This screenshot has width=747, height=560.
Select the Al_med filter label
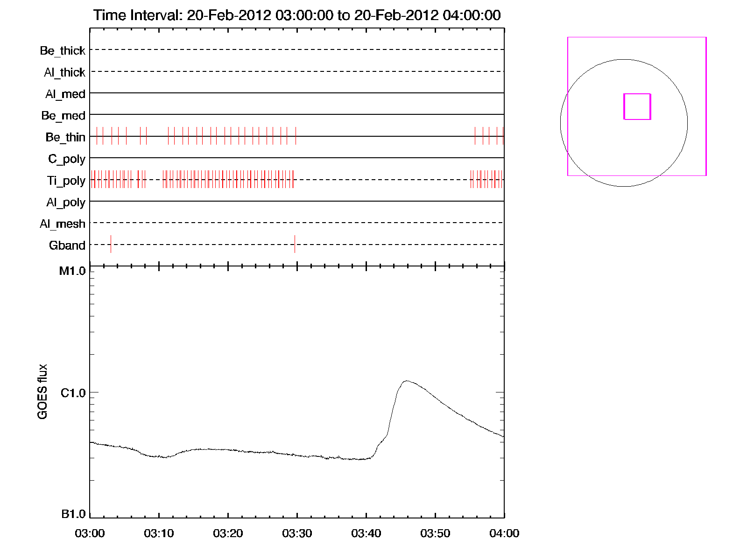point(65,94)
